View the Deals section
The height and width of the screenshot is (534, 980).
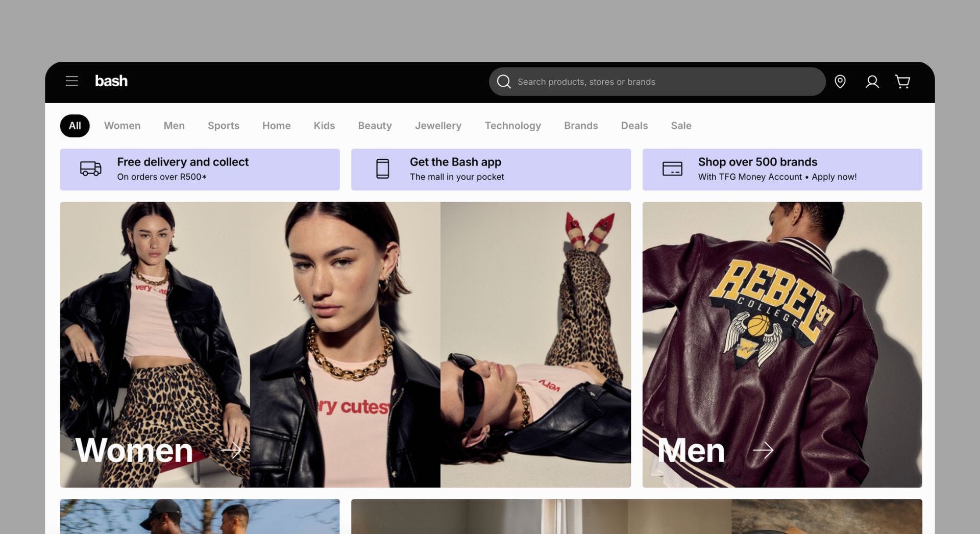click(x=634, y=126)
